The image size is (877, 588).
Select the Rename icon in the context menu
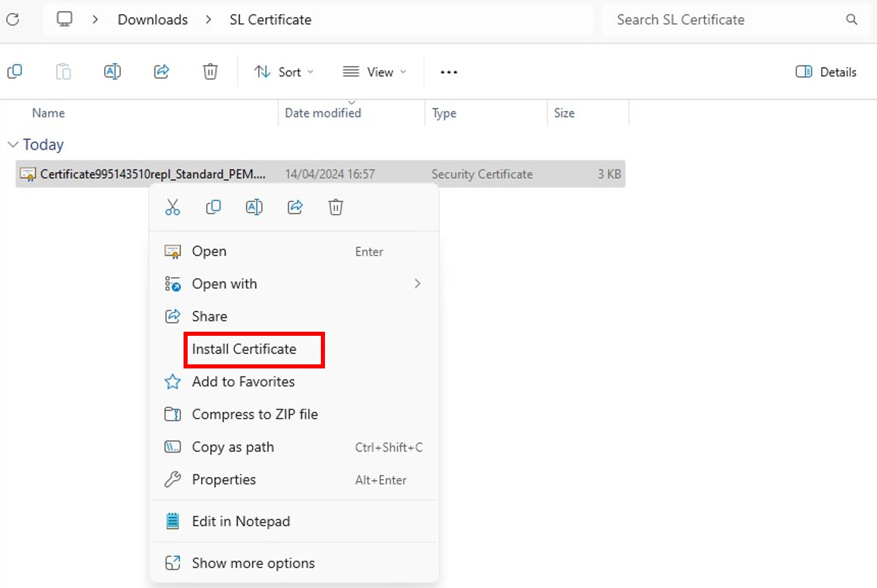click(x=254, y=207)
